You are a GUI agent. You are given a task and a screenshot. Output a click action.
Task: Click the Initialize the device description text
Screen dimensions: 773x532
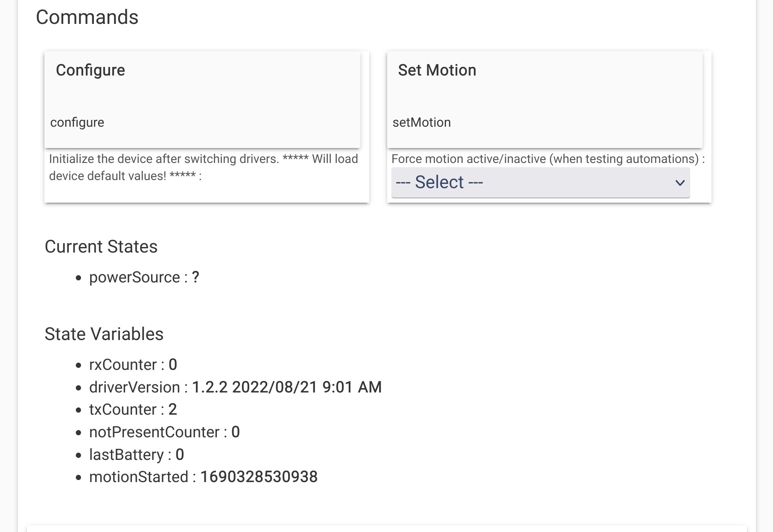204,167
